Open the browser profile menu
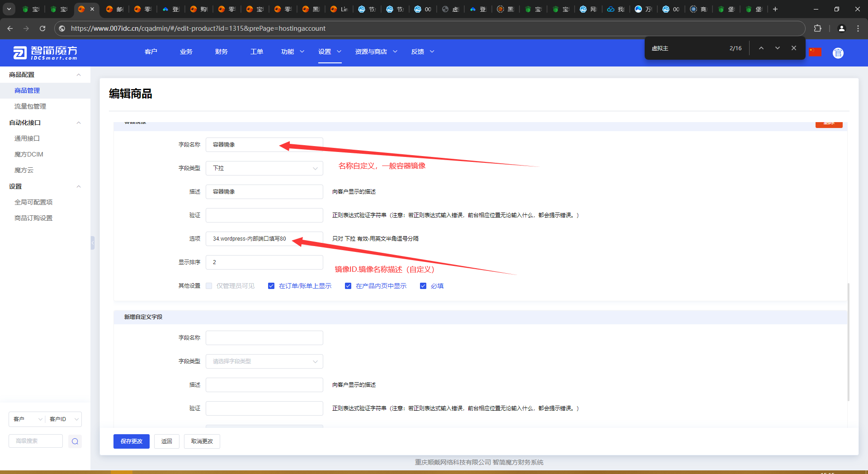 [842, 28]
